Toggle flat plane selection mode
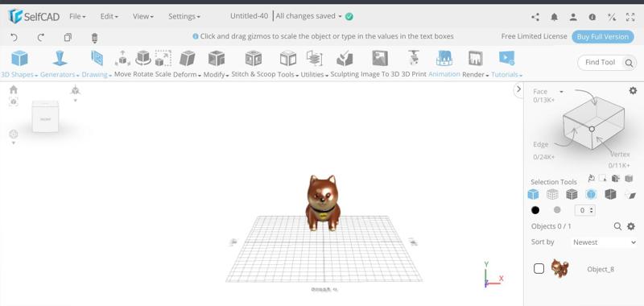Image resolution: width=644 pixels, height=306 pixels. pyautogui.click(x=630, y=195)
